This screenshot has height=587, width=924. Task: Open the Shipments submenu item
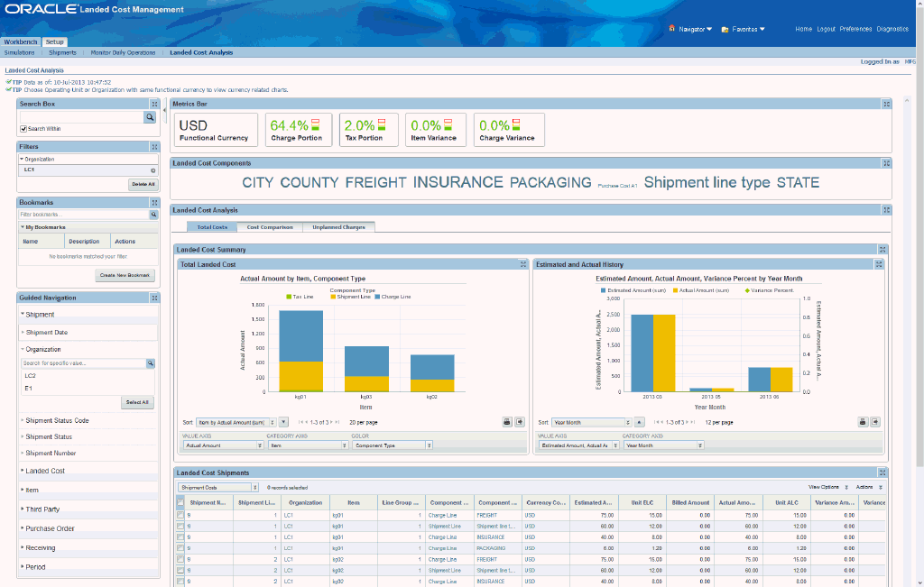(62, 52)
